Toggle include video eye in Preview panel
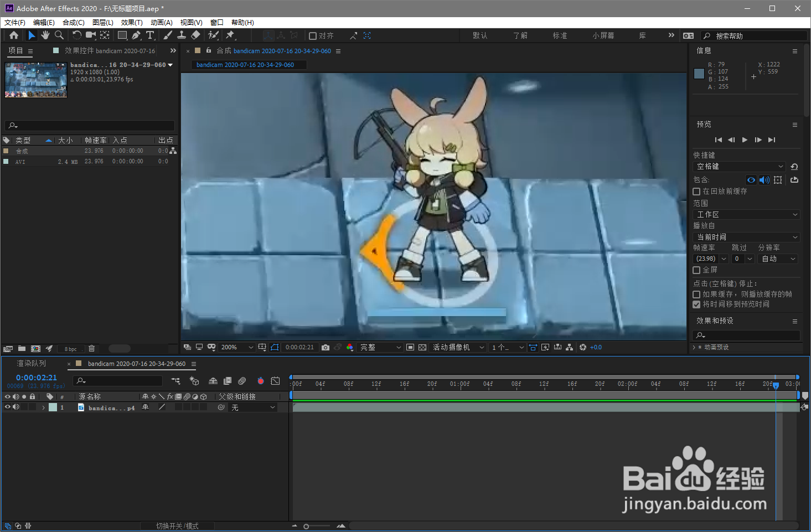Image resolution: width=811 pixels, height=532 pixels. (x=751, y=180)
